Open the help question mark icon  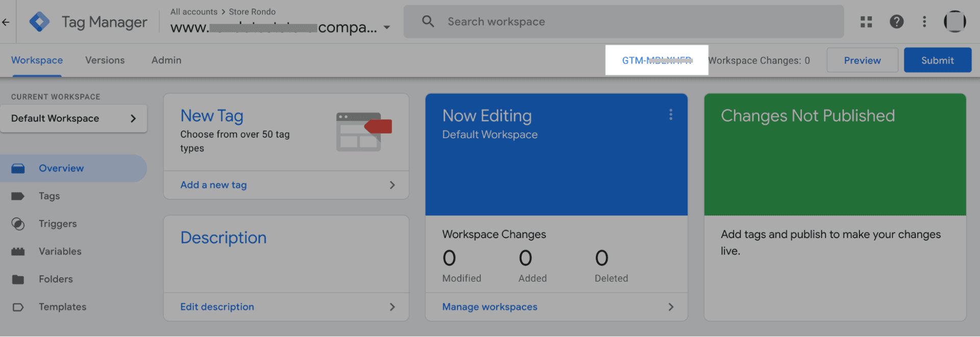pyautogui.click(x=896, y=21)
